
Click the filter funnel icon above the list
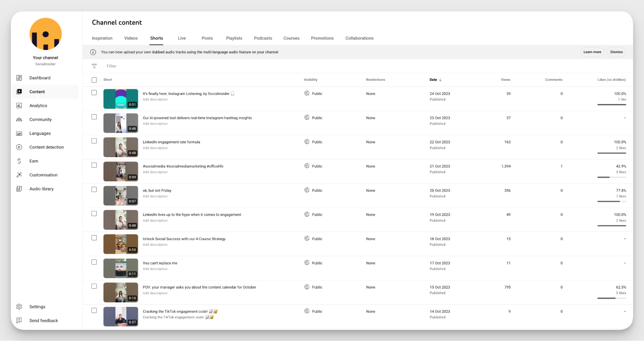click(94, 66)
